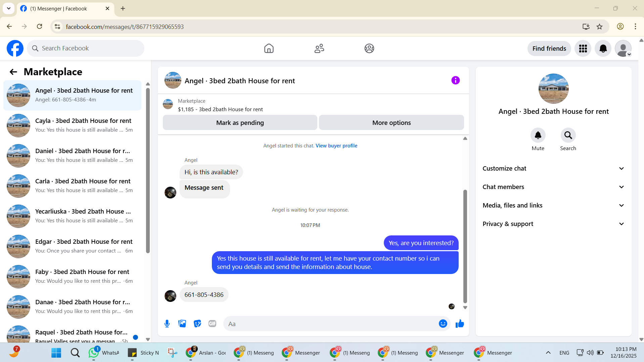The width and height of the screenshot is (644, 362).
Task: Go back with browser back arrow
Action: tap(9, 27)
